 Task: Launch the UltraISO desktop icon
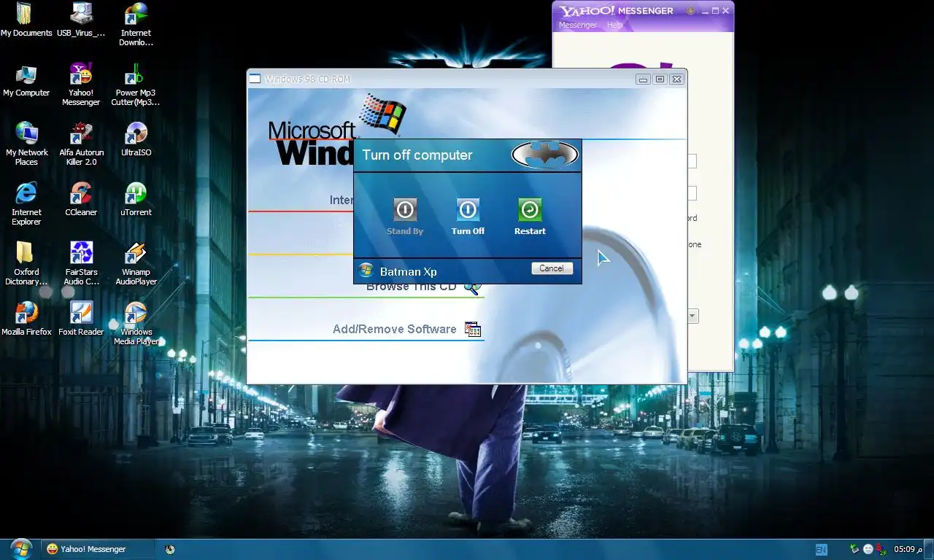tap(136, 140)
